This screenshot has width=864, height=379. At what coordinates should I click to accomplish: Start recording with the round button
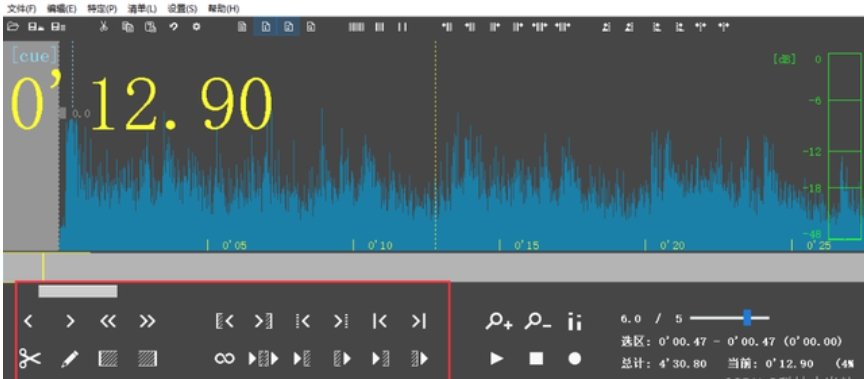click(574, 359)
